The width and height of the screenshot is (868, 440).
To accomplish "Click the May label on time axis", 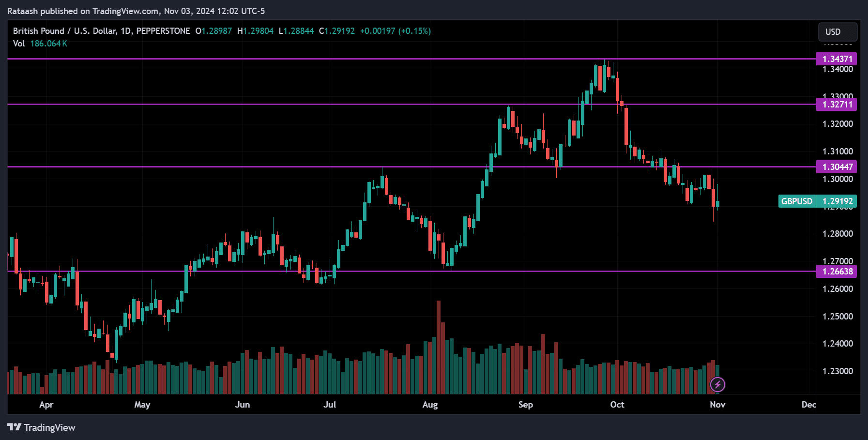I will pos(142,405).
